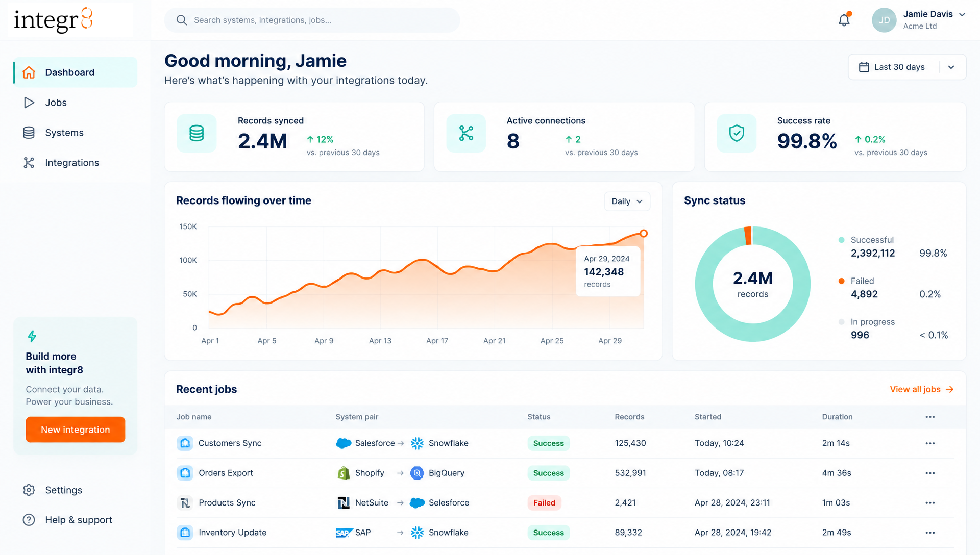Click the Jobs play icon
Viewport: 980px width, 555px height.
pyautogui.click(x=29, y=103)
